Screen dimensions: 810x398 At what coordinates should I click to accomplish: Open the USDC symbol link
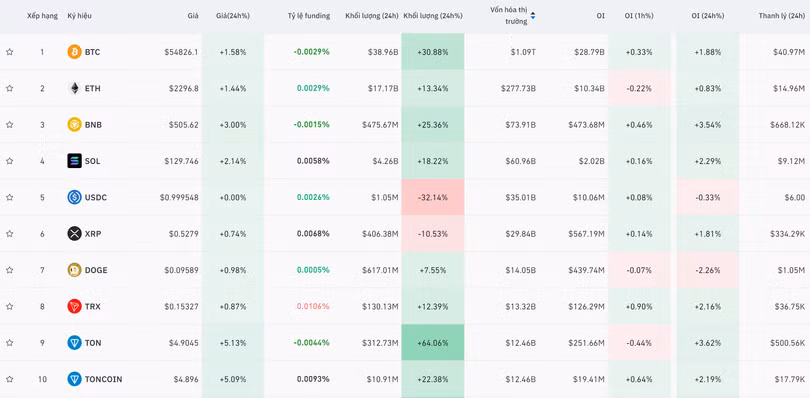(96, 197)
